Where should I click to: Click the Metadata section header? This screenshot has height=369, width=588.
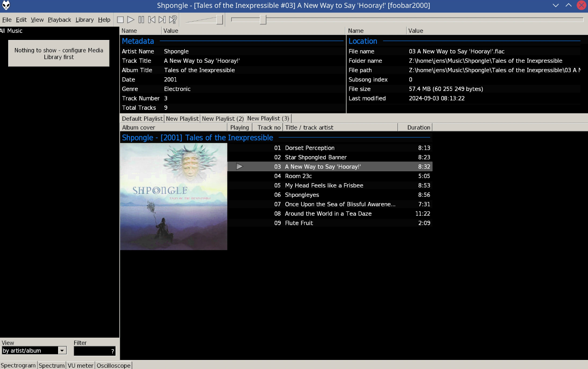point(138,41)
